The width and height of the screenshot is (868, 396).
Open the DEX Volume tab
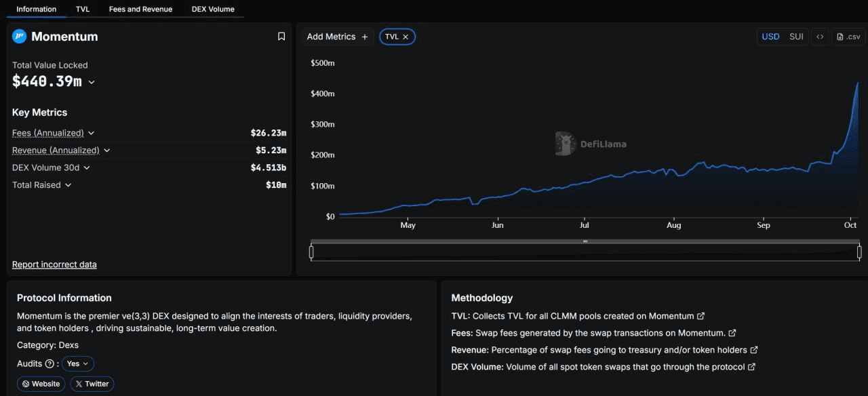(213, 9)
